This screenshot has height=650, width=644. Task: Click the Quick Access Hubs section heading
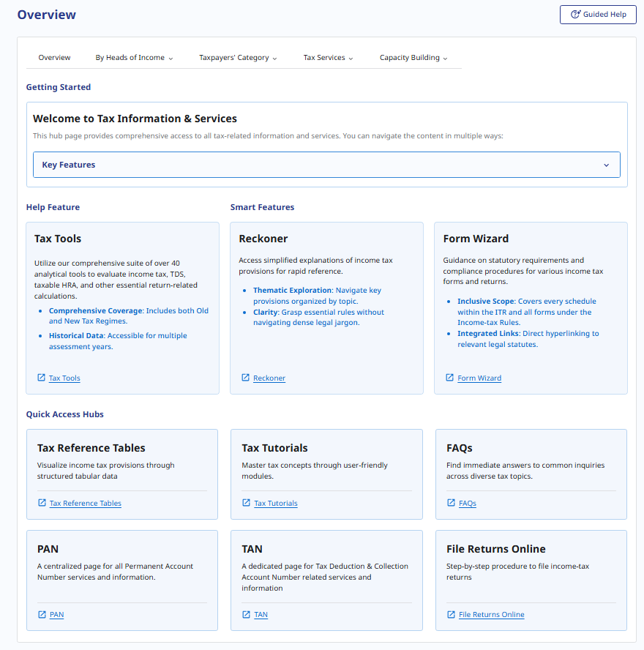coord(65,414)
